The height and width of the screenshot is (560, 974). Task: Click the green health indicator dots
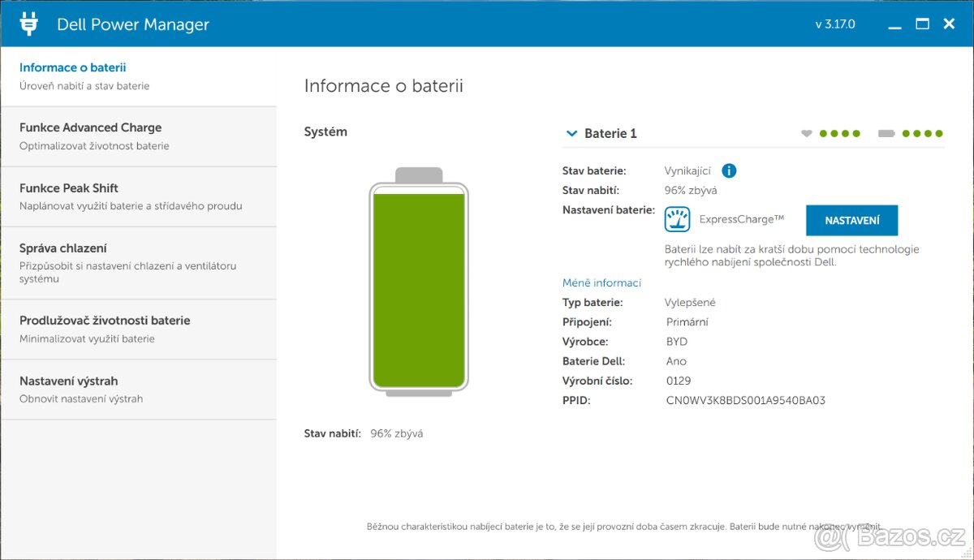tap(839, 134)
